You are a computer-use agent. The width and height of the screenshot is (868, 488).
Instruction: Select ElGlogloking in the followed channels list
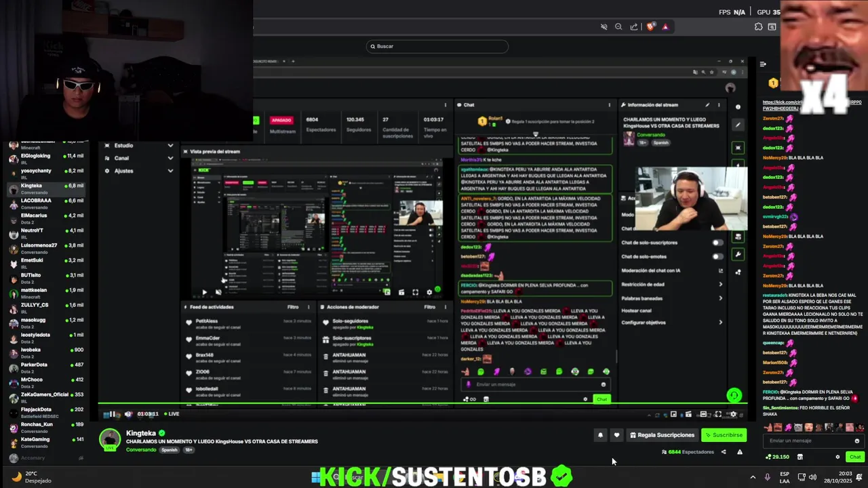click(46, 159)
